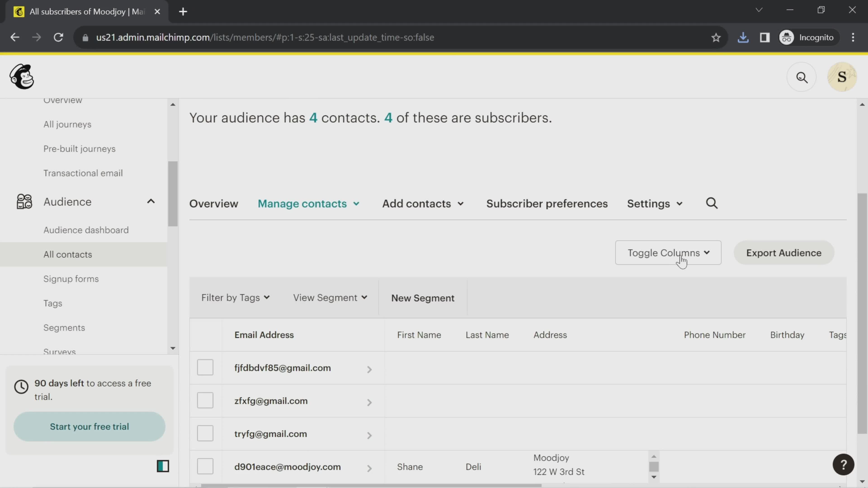
Task: Expand row arrow for fjfdbdvf85@gmail.com
Action: tap(369, 370)
